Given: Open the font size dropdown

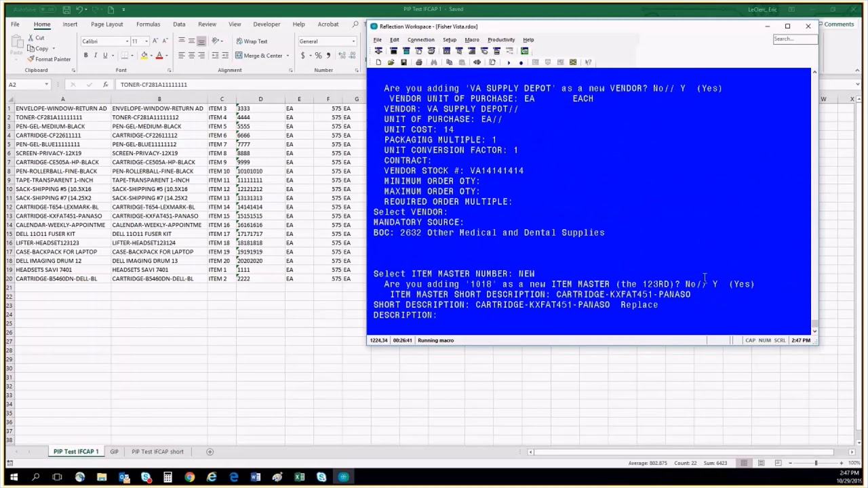Looking at the screenshot, I should tap(146, 41).
